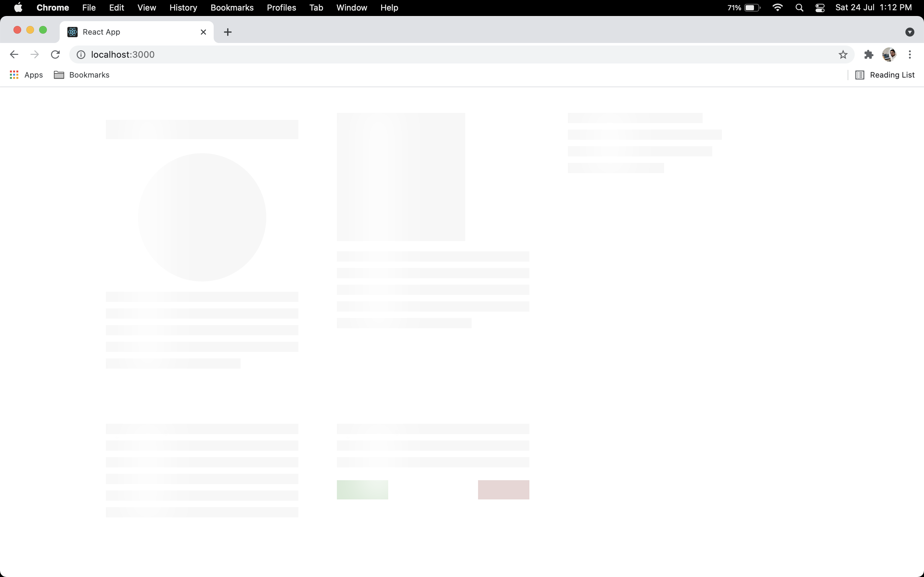Open the Extensions puzzle icon

click(868, 54)
